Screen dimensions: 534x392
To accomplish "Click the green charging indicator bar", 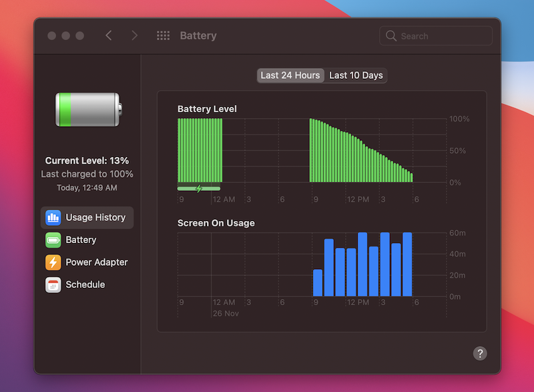I will tap(199, 189).
